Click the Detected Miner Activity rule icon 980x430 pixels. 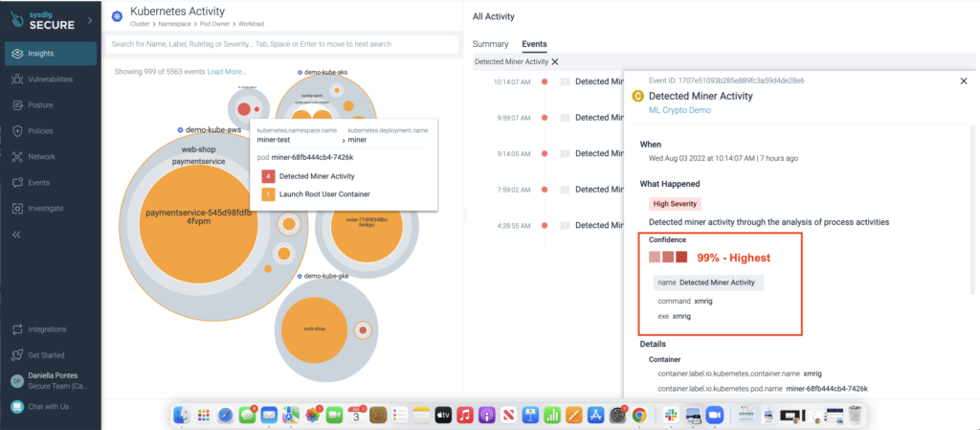638,97
